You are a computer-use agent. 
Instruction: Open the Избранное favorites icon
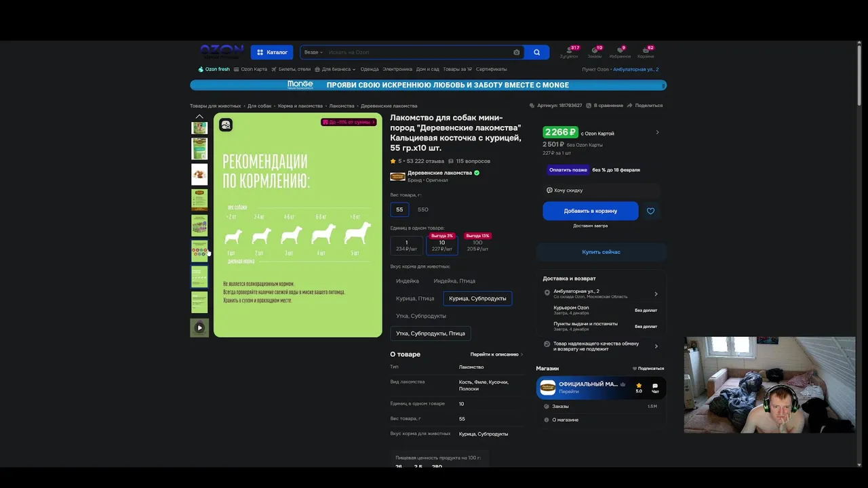click(x=620, y=52)
